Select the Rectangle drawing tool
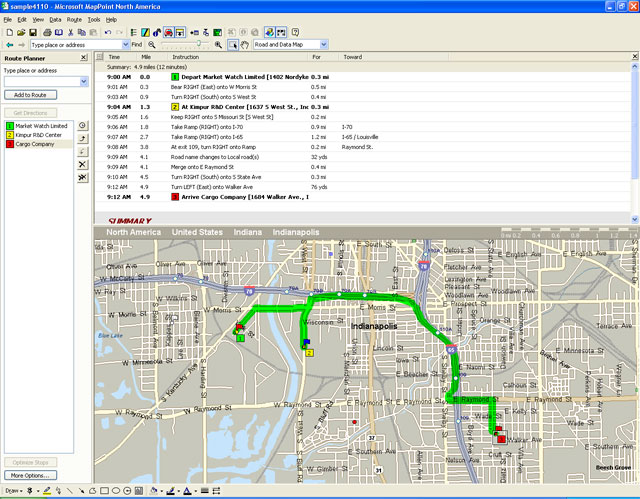The image size is (640, 499). [x=104, y=491]
